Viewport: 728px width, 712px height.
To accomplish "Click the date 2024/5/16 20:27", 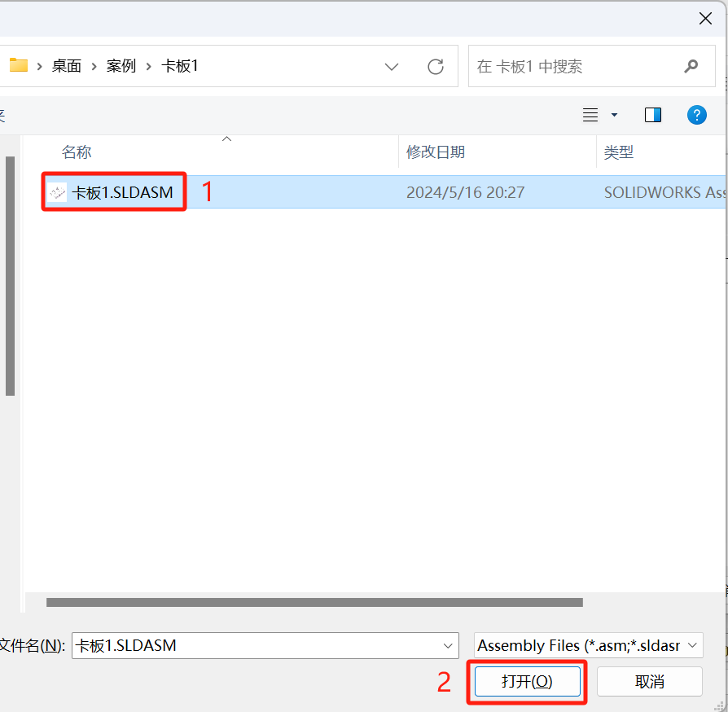I will (x=465, y=192).
